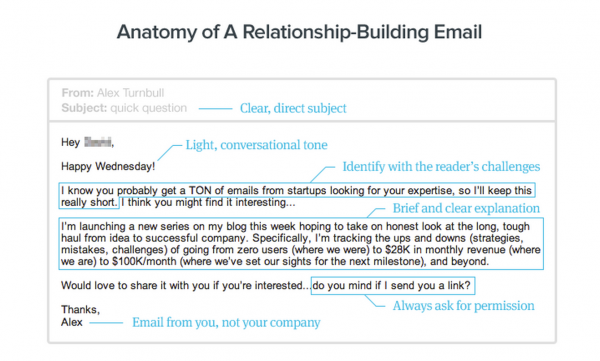Select the 'Always ask for permission' annotation
The height and width of the screenshot is (361, 600).
pos(463,306)
